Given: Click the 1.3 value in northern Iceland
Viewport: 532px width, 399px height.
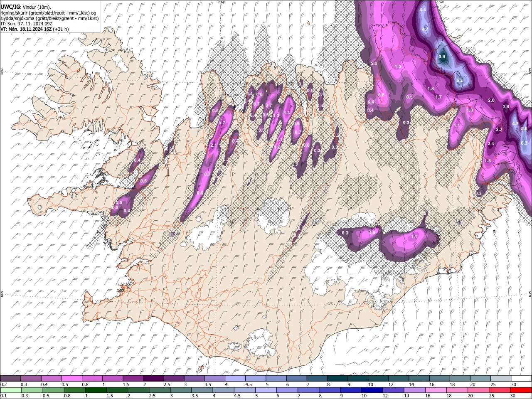Looking at the screenshot, I should (286, 113).
